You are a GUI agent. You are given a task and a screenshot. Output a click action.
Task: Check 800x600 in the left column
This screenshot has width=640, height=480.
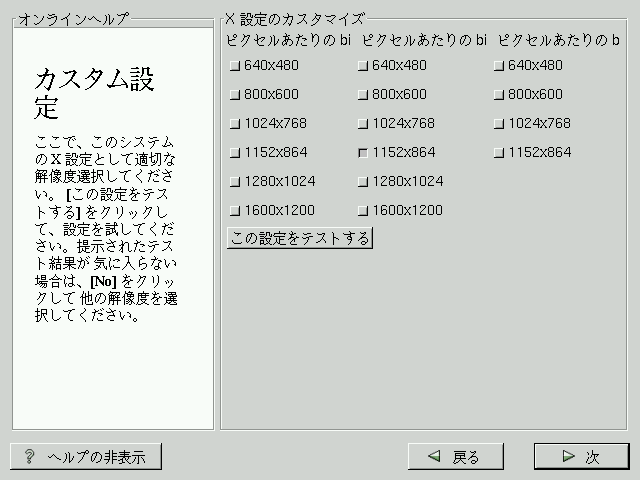tap(235, 95)
